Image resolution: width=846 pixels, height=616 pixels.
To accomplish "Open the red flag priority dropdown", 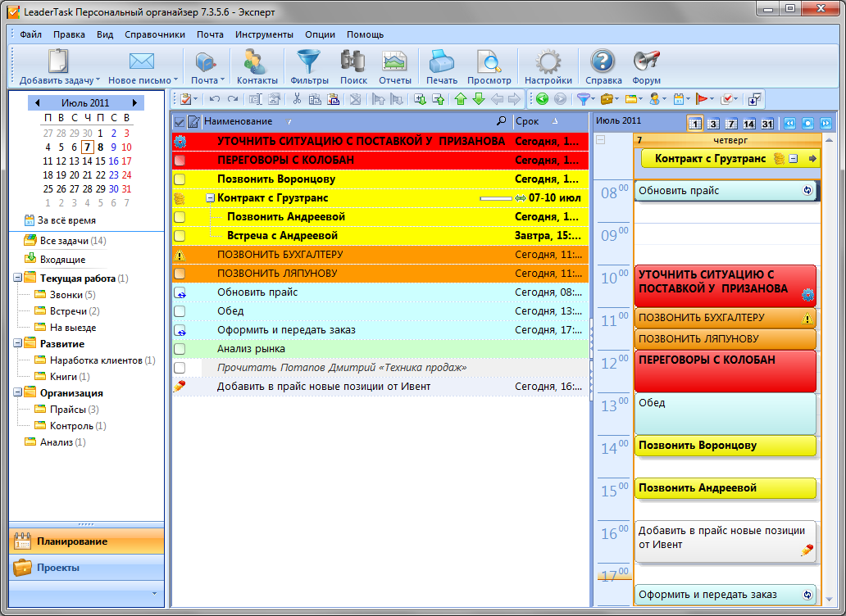I will (712, 99).
